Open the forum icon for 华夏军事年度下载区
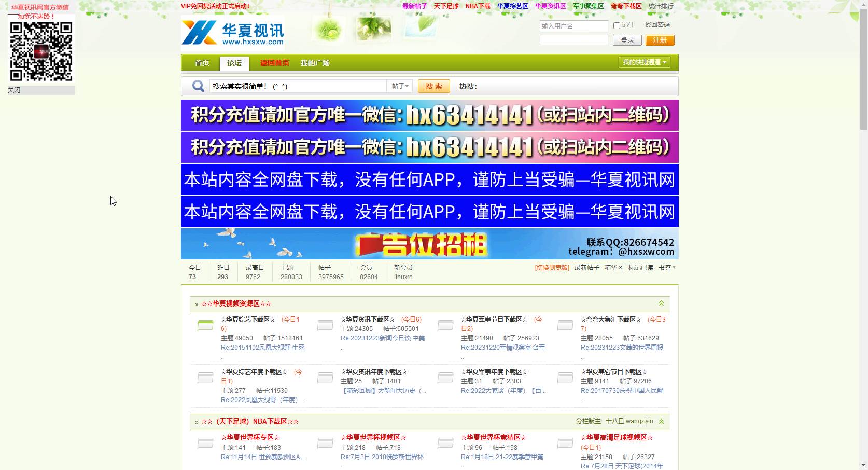 tap(445, 378)
